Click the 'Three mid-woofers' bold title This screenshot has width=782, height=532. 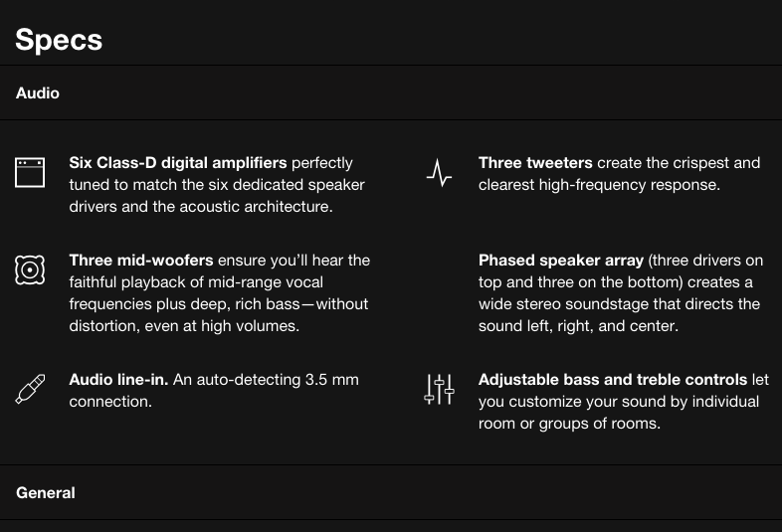(141, 261)
